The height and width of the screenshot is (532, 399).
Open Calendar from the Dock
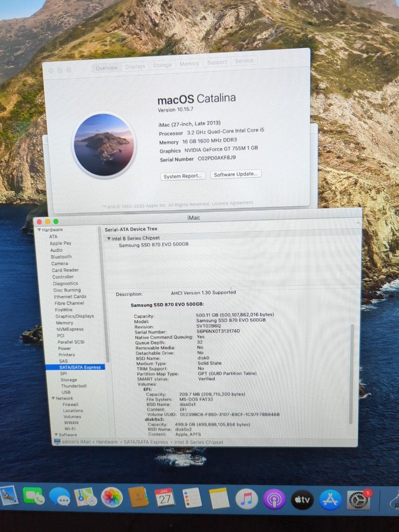(x=165, y=498)
